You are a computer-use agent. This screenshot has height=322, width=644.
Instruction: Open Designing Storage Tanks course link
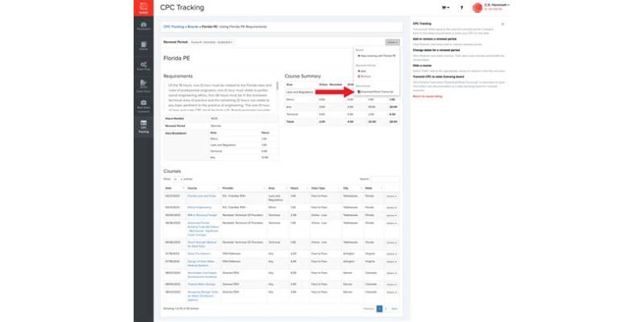(x=202, y=296)
